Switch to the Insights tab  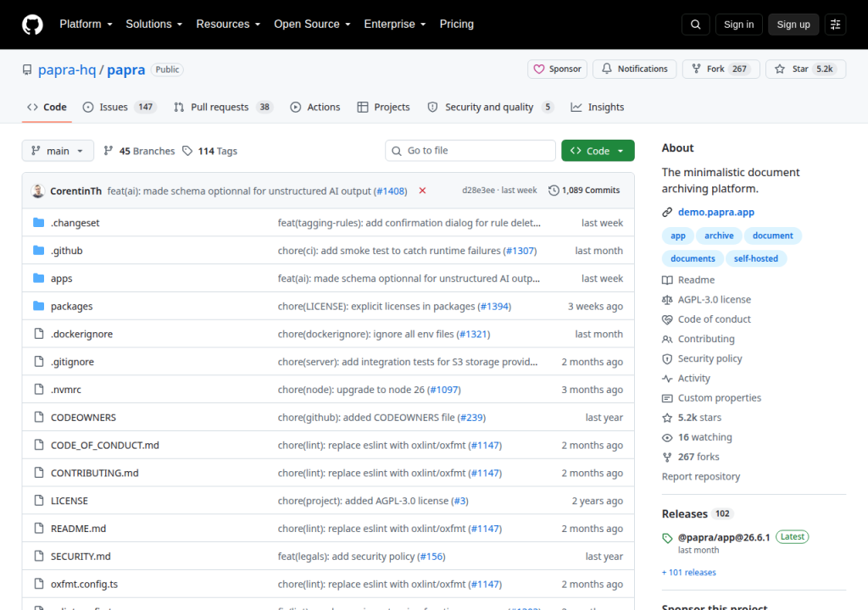[598, 107]
